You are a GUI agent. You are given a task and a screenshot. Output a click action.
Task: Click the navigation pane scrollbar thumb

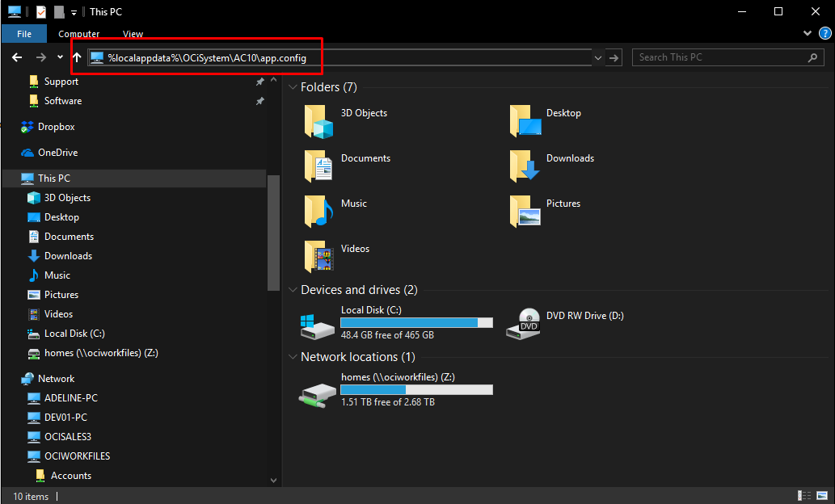pyautogui.click(x=274, y=233)
